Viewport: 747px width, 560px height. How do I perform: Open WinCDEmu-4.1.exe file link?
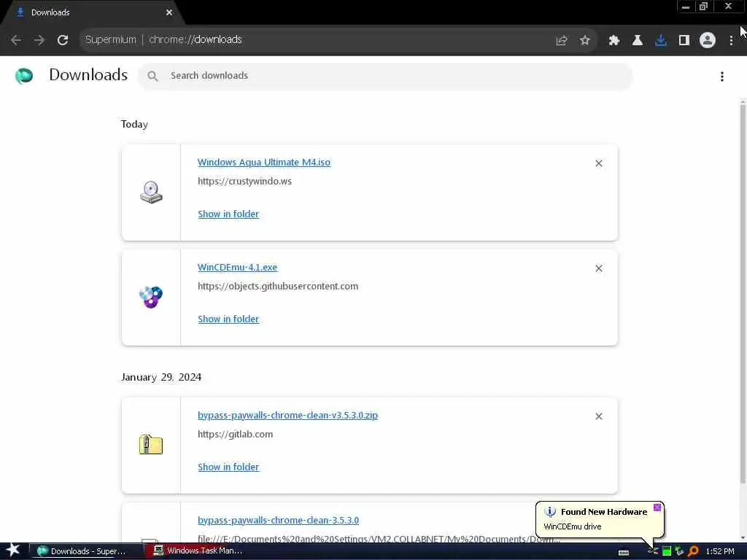pos(237,268)
